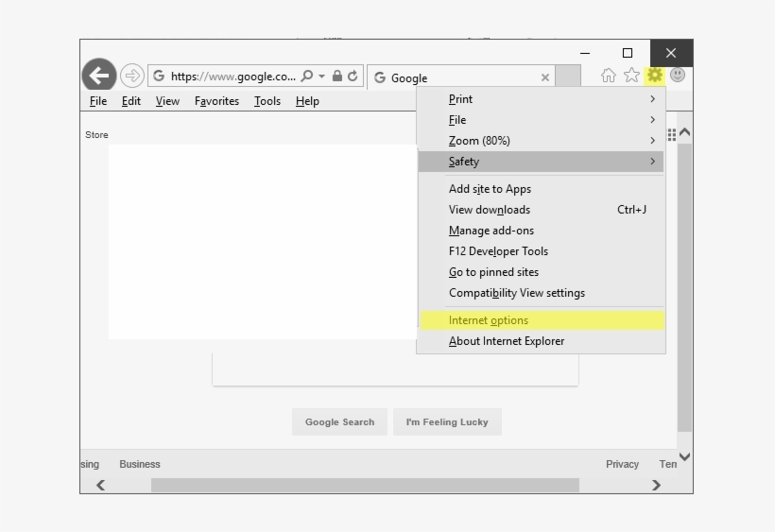Click the Google search input box
This screenshot has width=775, height=532.
point(395,368)
